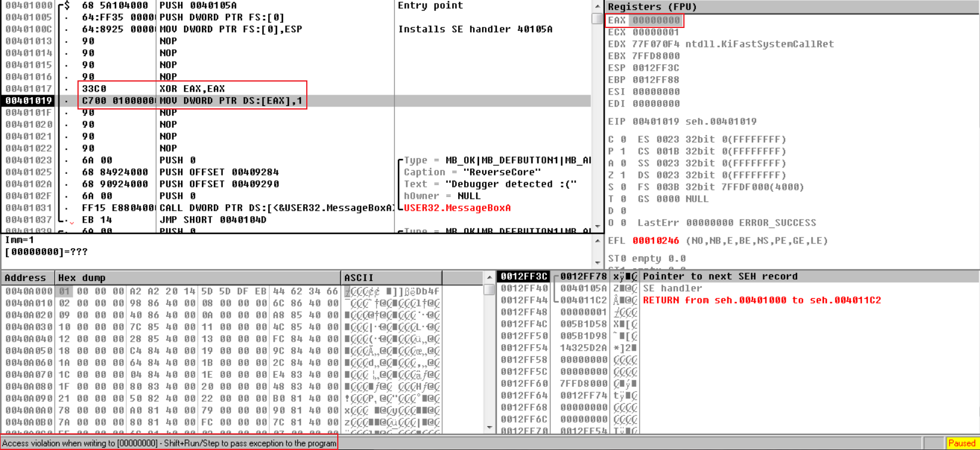
Task: Click the P flag value
Action: coord(623,151)
